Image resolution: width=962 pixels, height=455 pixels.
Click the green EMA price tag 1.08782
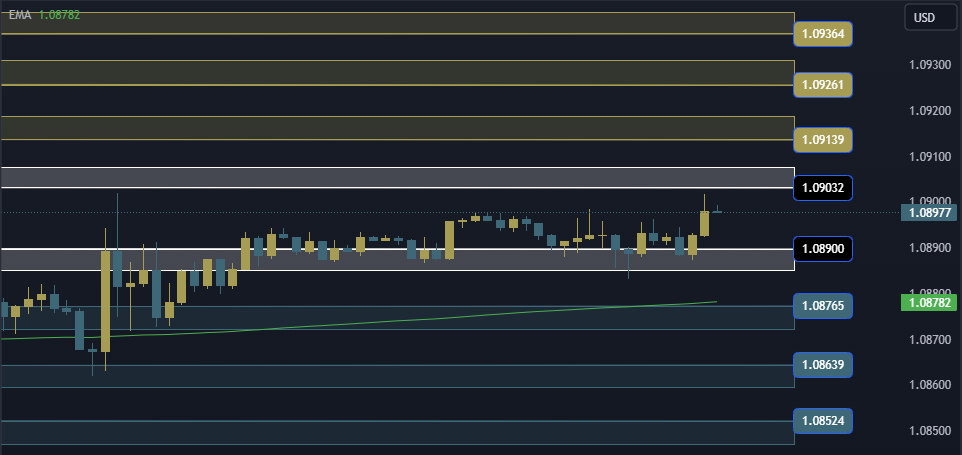pyautogui.click(x=929, y=302)
